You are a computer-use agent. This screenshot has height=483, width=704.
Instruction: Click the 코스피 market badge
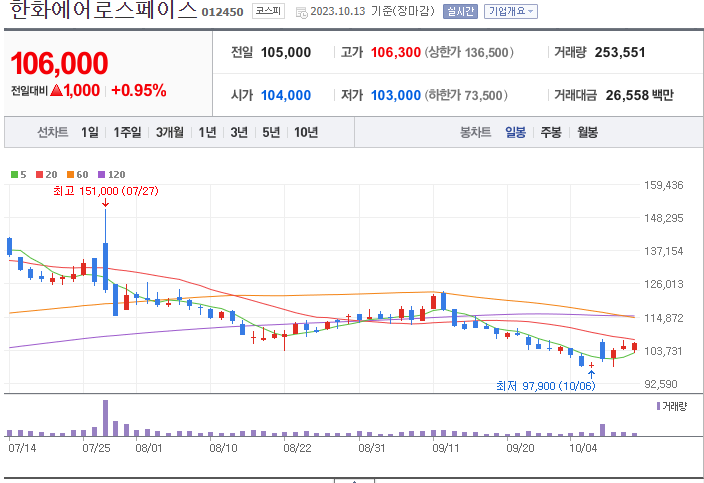coord(268,11)
